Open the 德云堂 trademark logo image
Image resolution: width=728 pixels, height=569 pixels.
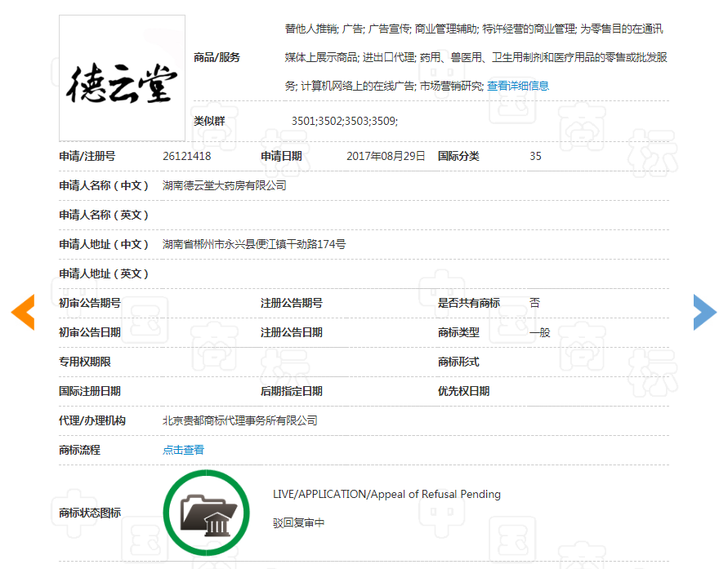pos(122,78)
